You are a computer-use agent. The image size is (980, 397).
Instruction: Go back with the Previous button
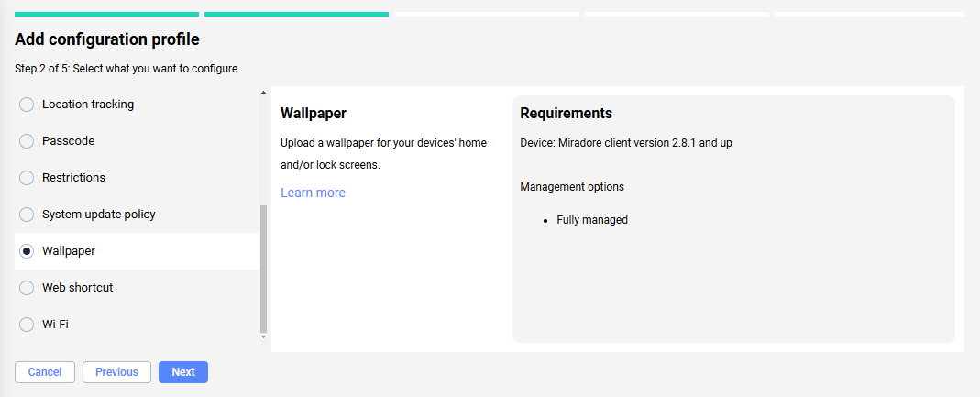tap(116, 372)
